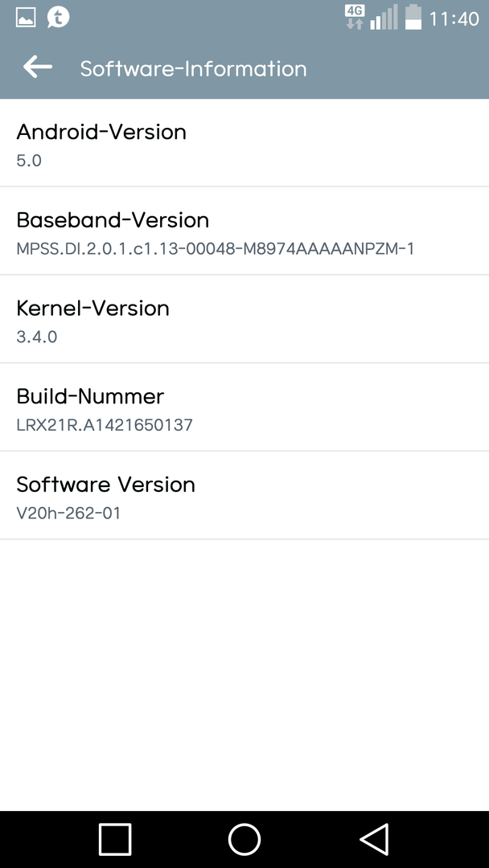Tap the 11:40 clock in status bar
Screen dimensions: 489x868
pyautogui.click(x=454, y=18)
